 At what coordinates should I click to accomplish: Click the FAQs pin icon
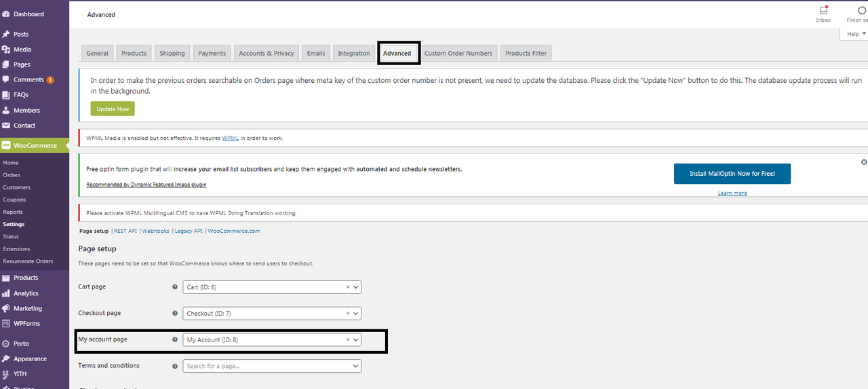6,95
